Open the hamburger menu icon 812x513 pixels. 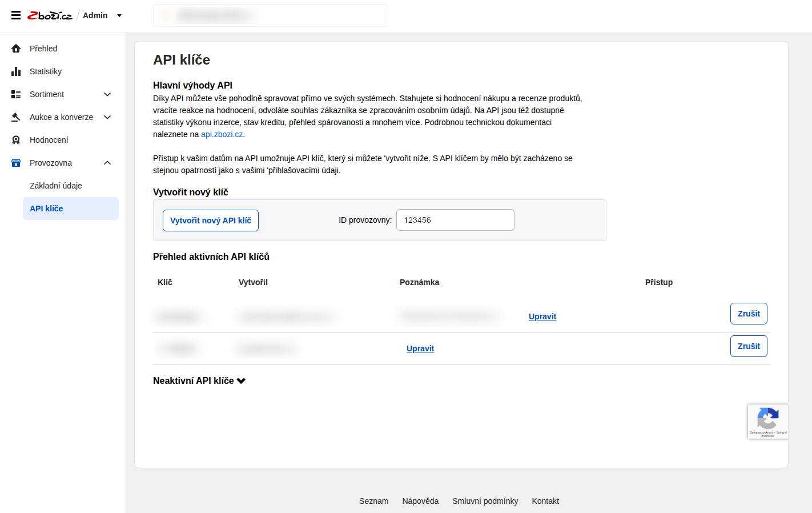pyautogui.click(x=16, y=15)
